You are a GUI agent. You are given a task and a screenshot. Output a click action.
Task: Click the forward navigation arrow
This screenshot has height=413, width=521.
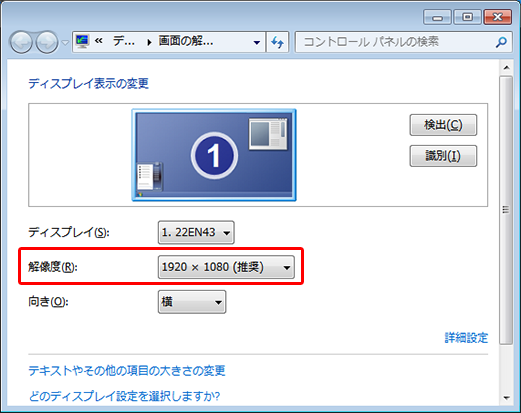[x=47, y=42]
